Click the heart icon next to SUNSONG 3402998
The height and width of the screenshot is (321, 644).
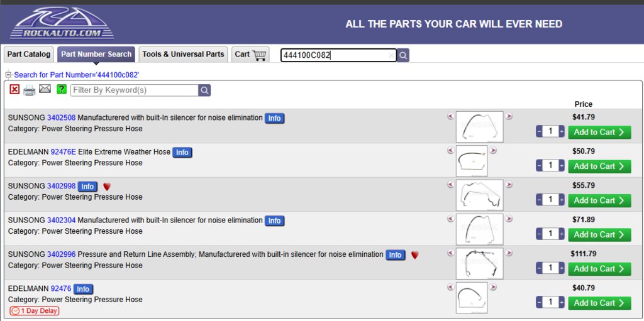[107, 187]
